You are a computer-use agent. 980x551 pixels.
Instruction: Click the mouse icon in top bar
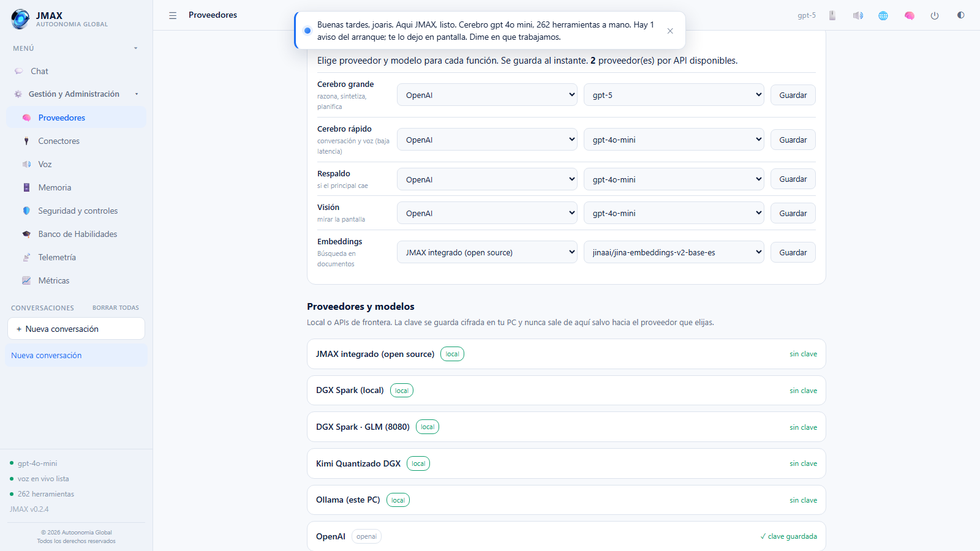coord(832,15)
